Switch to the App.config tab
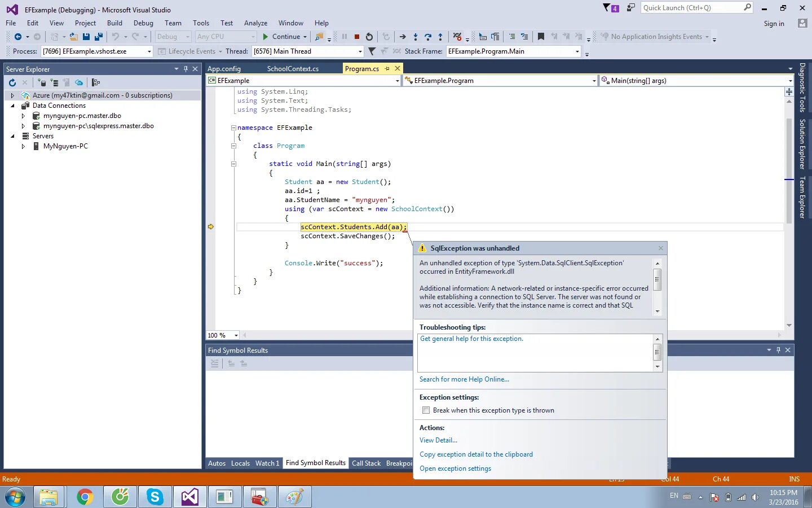 click(224, 69)
